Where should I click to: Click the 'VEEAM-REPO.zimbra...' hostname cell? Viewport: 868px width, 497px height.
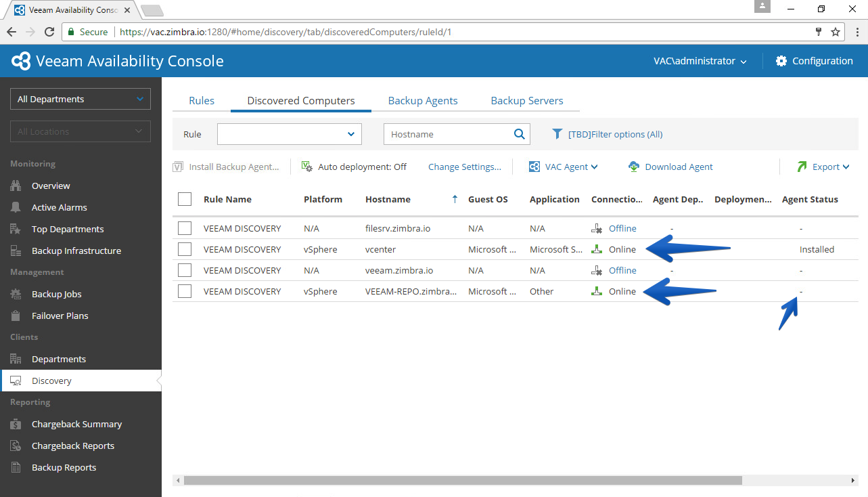pyautogui.click(x=411, y=291)
